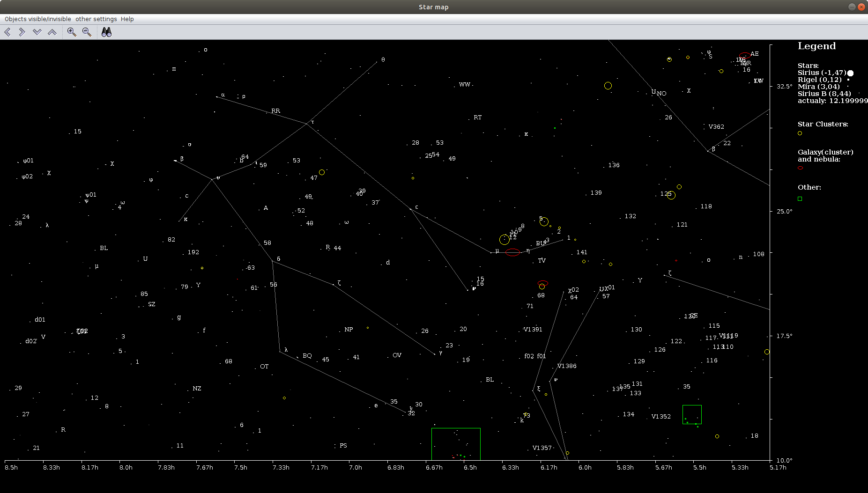Click the star label RR
Viewport: 868px width, 493px height.
pos(275,111)
